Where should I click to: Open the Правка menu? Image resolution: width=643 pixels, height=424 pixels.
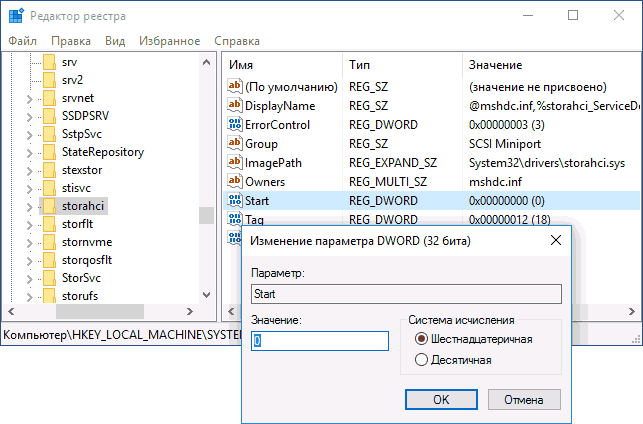(x=71, y=41)
